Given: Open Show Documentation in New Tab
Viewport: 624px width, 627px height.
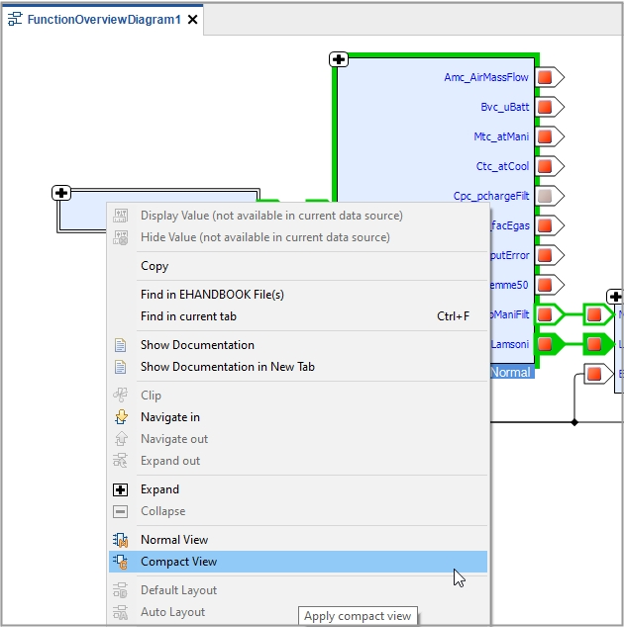Looking at the screenshot, I should (298, 367).
